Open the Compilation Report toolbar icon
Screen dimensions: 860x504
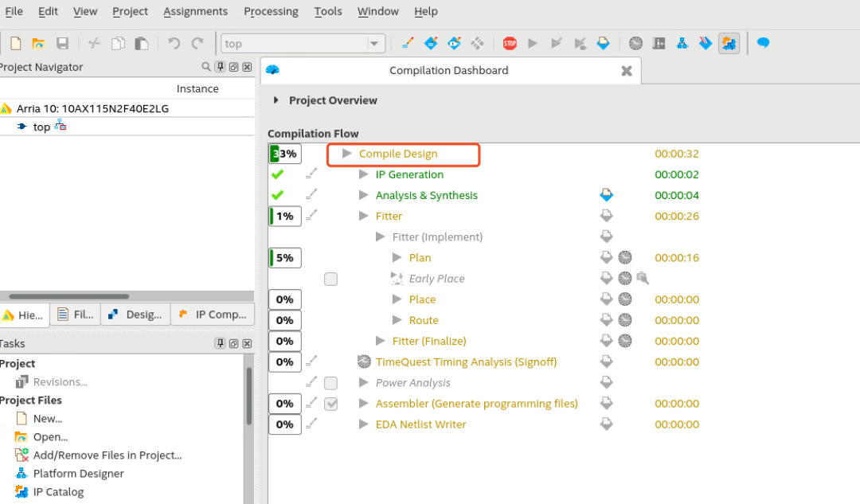[x=604, y=43]
